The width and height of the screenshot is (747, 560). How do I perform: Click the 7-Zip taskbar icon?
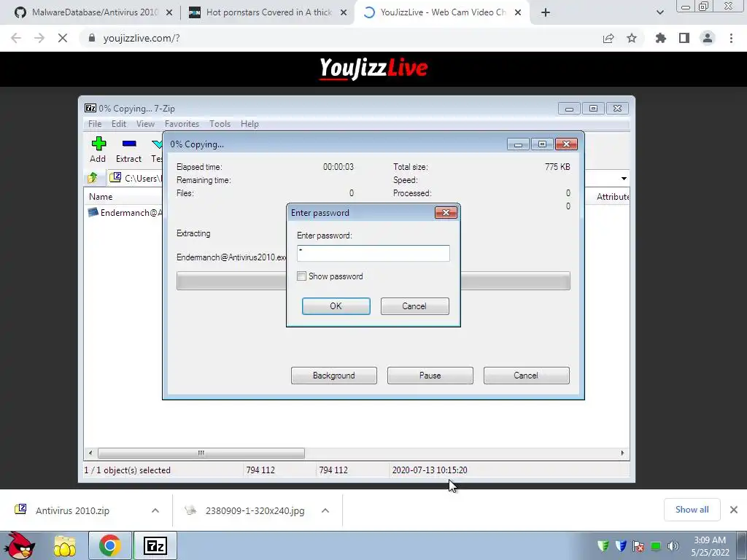[155, 545]
